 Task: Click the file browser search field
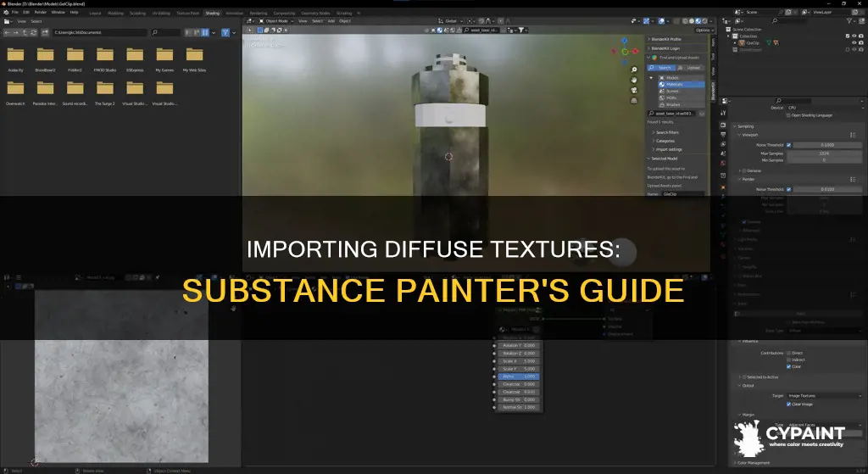point(165,33)
